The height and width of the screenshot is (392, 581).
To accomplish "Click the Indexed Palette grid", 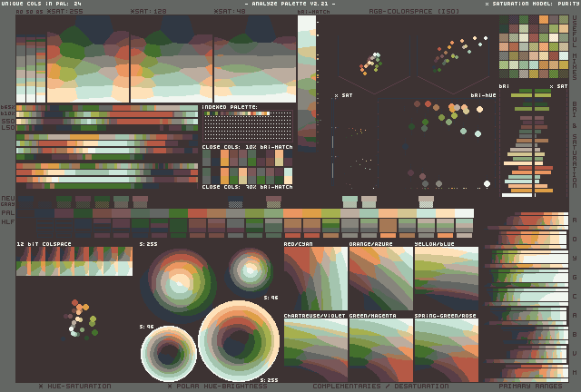I will 247,125.
